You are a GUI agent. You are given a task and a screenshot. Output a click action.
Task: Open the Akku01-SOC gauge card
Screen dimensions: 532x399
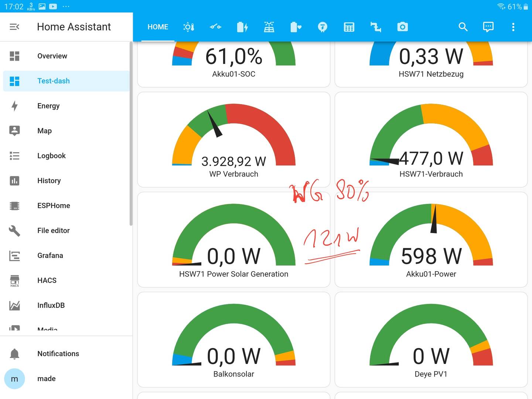(234, 64)
